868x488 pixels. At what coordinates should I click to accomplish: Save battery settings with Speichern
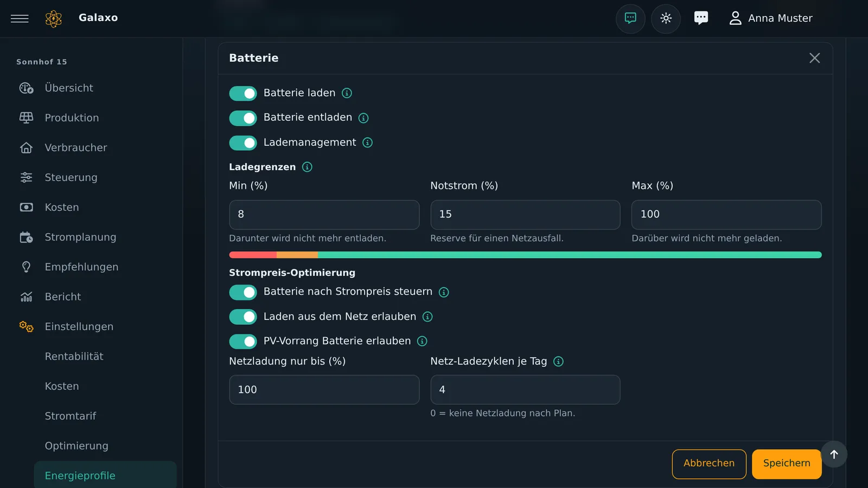tap(787, 464)
